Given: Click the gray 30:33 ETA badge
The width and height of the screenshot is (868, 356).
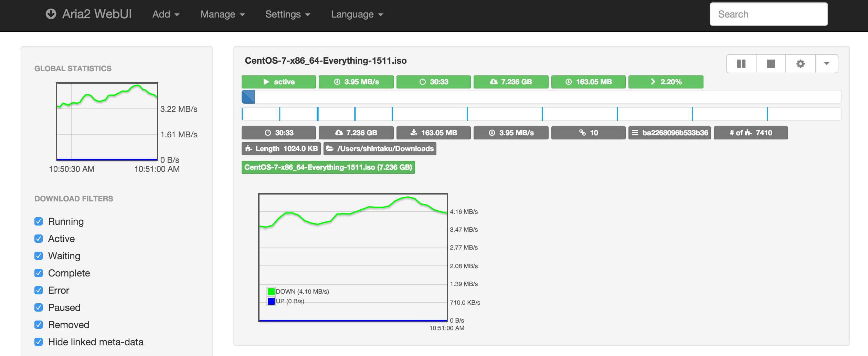Looking at the screenshot, I should pos(278,133).
